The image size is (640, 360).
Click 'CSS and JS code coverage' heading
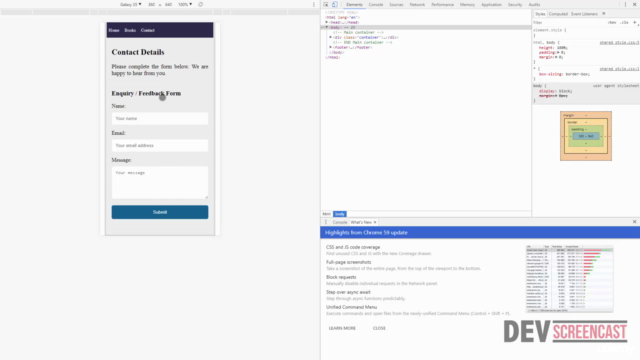pos(353,247)
